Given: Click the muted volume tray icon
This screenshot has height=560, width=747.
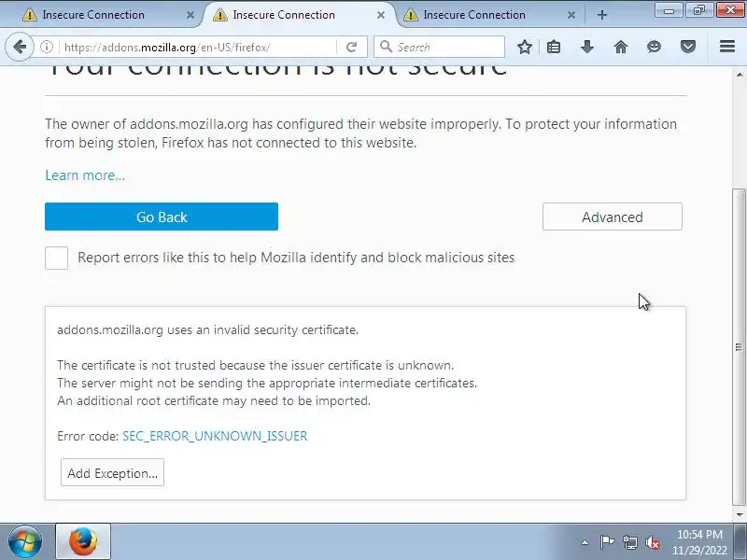Looking at the screenshot, I should pyautogui.click(x=652, y=542).
